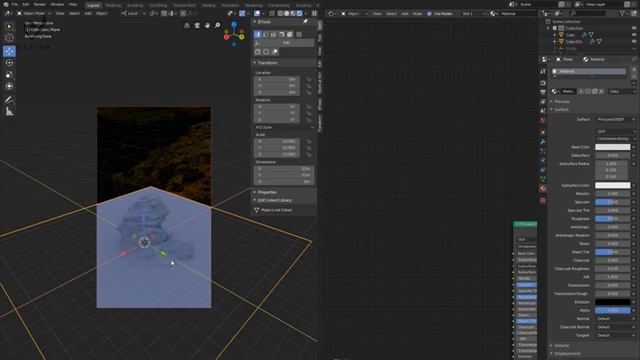Open the Output properties tab icon
Viewport: 640px width, 360px height.
click(x=543, y=92)
